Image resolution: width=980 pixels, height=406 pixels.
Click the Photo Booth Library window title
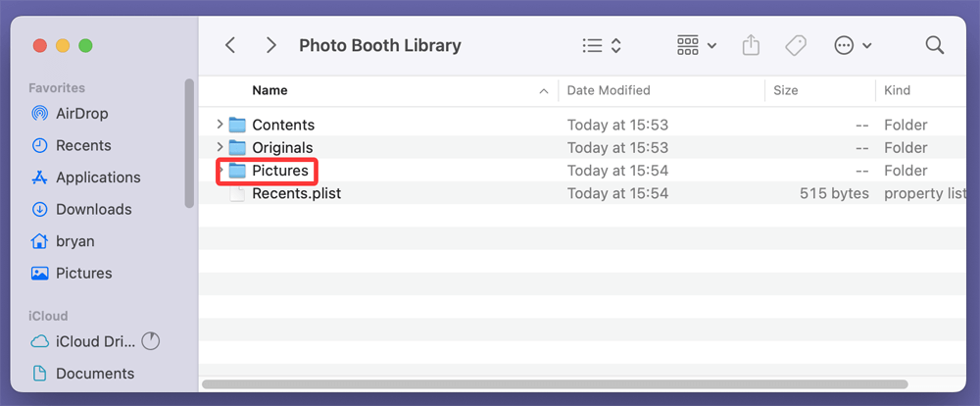[380, 46]
